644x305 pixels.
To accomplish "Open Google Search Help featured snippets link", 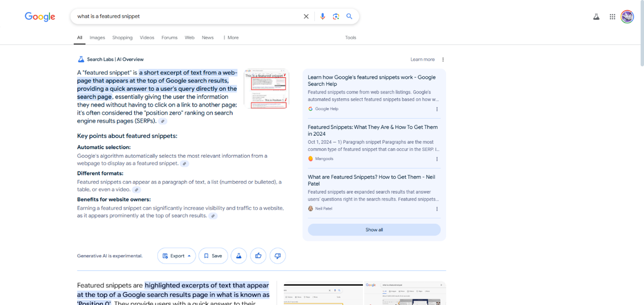I will tap(372, 81).
